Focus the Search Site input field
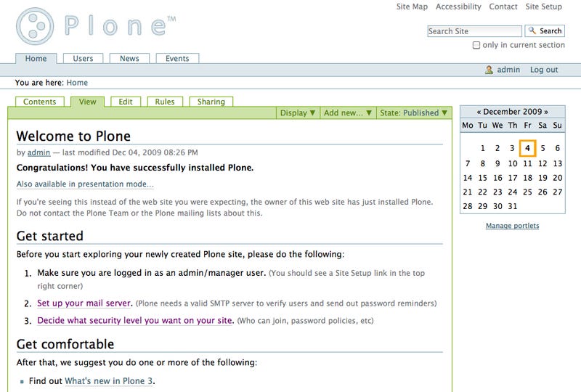 coord(475,31)
